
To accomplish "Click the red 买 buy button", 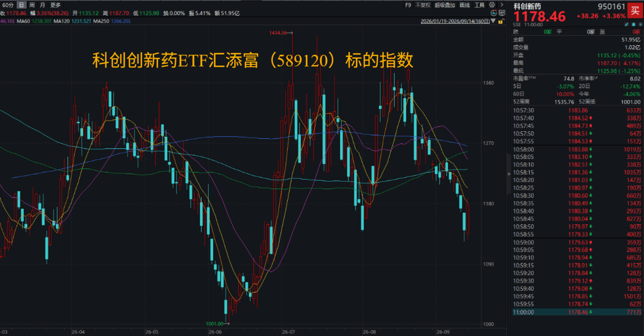I will tap(635, 10).
